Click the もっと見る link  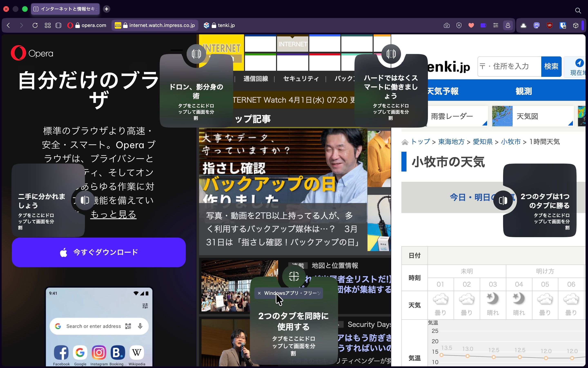pyautogui.click(x=113, y=214)
